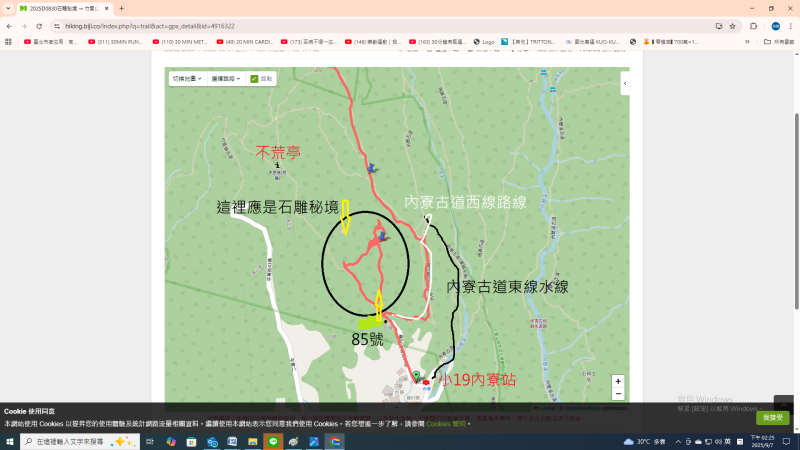Click the blue waypoint pin inside the circled area
This screenshot has height=450, width=800.
382,236
